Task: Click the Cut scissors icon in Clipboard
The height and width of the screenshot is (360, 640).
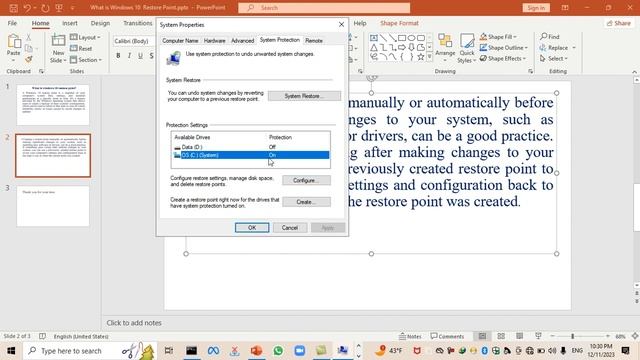Action: point(29,38)
